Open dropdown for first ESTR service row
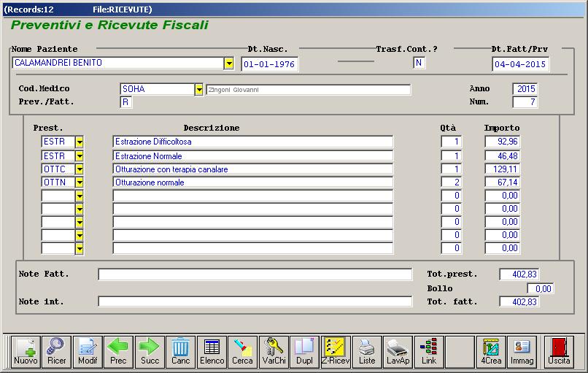 [x=79, y=142]
